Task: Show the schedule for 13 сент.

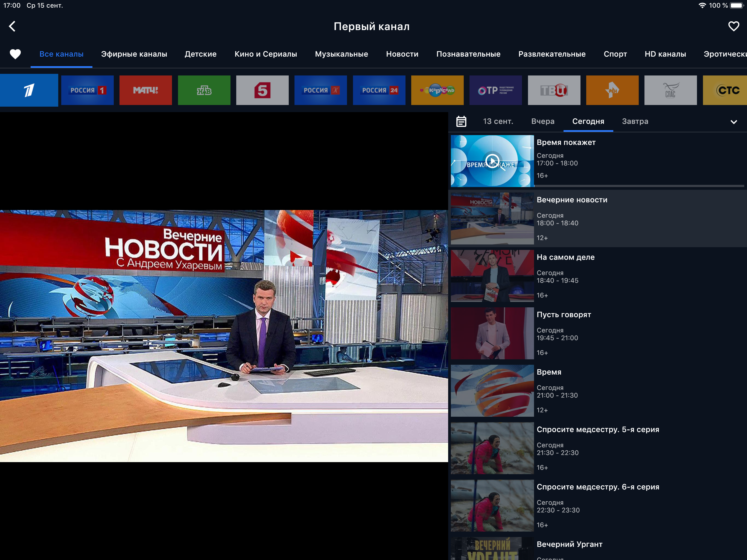Action: [x=498, y=121]
